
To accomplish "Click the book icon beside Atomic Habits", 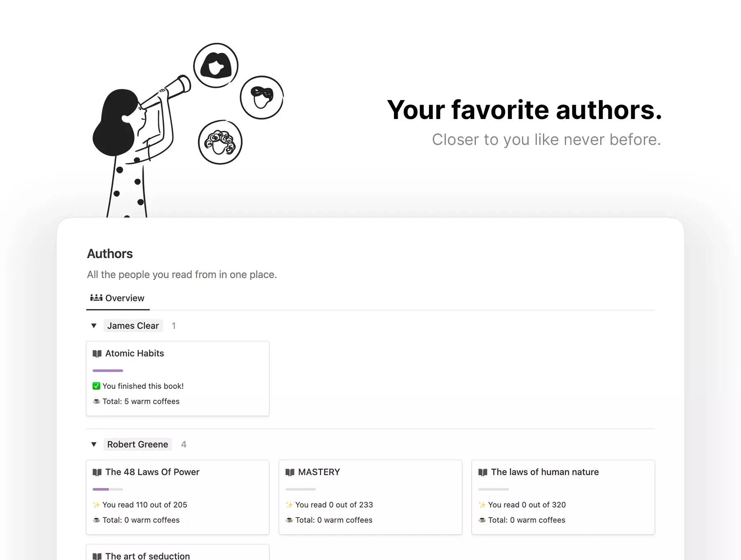I will 97,354.
